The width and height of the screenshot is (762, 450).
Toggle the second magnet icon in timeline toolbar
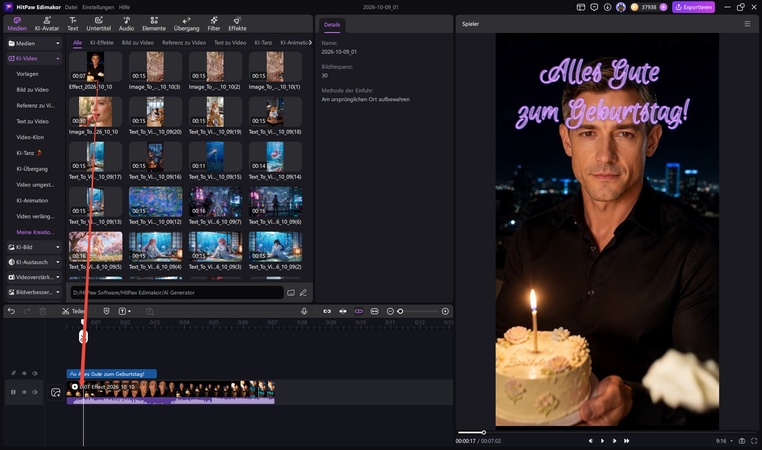(343, 311)
